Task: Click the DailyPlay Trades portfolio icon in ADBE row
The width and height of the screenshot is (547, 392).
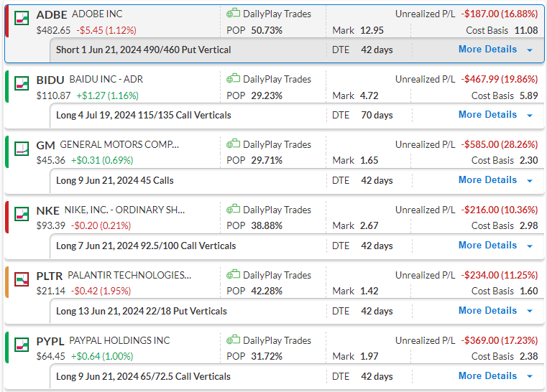Action: tap(233, 13)
